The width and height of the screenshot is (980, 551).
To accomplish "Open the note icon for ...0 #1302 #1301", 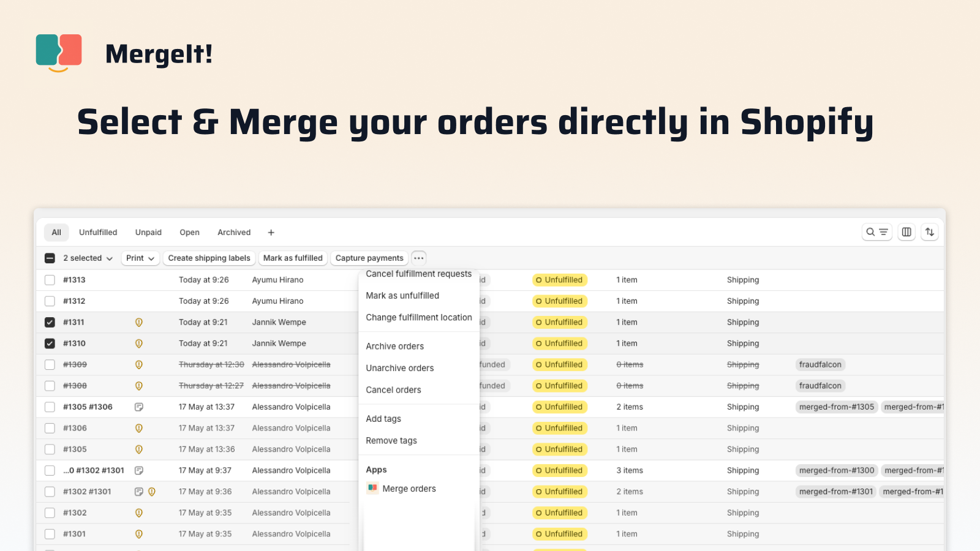I will pyautogui.click(x=139, y=471).
